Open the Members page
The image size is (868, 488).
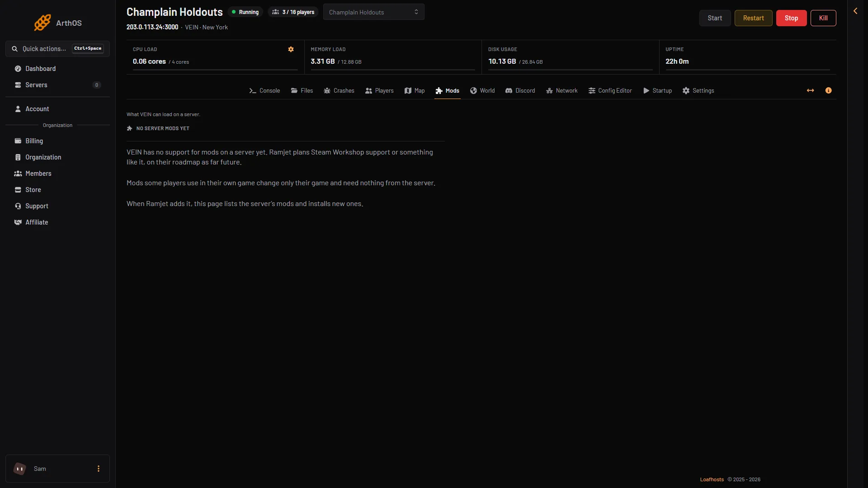(57, 174)
